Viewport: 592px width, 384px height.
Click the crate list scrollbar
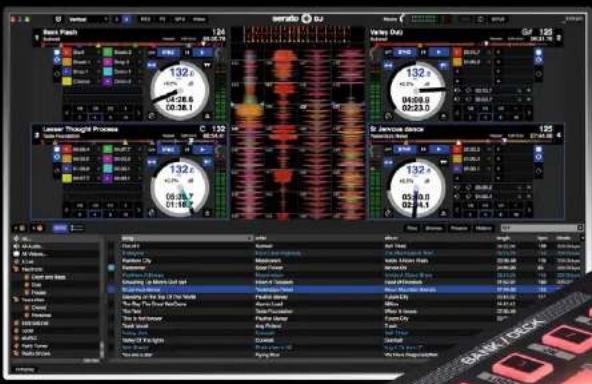(102, 349)
